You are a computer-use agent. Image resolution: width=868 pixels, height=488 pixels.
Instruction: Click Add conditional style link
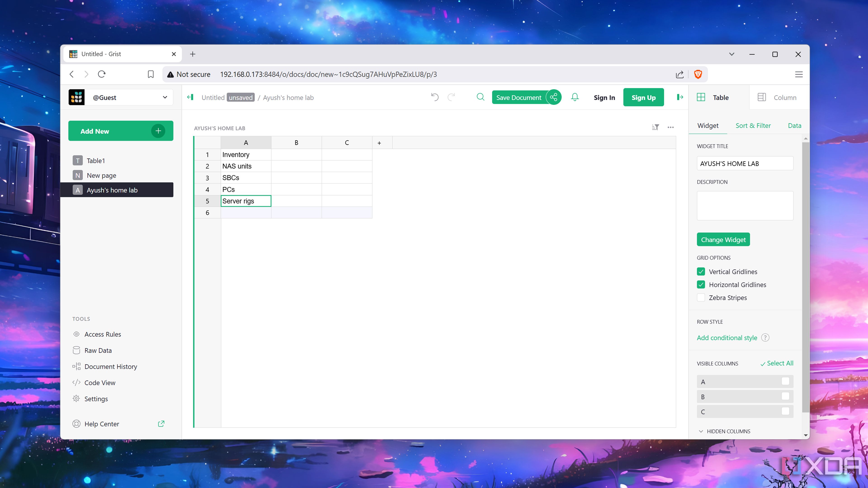click(727, 338)
